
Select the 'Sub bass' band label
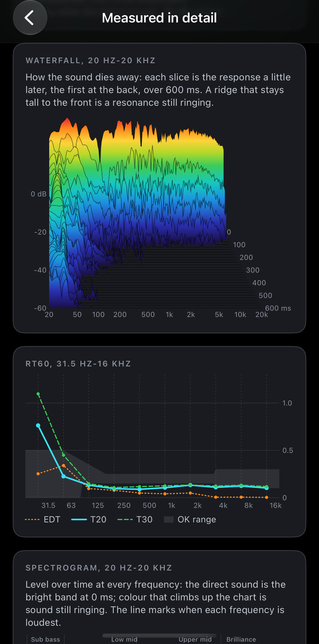point(45,639)
